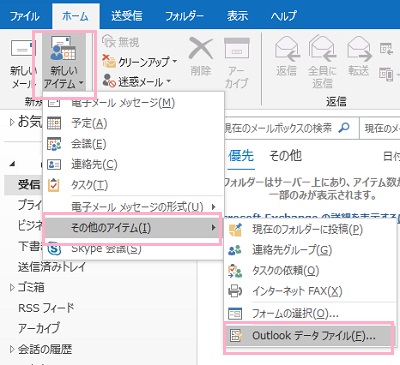The image size is (400, 365).
Task: Click the Ignore (無視) icon
Action: [109, 42]
